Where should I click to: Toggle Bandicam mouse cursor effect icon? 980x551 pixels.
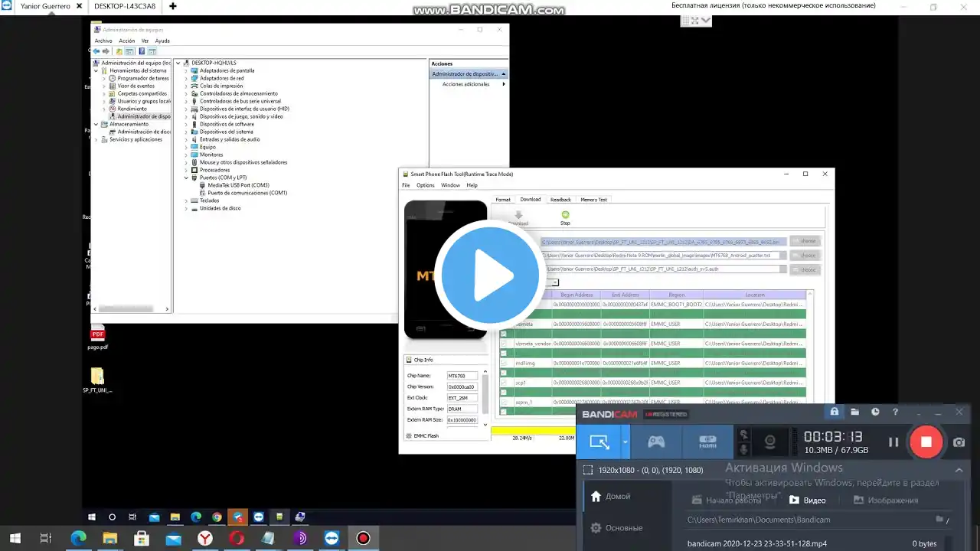(743, 434)
